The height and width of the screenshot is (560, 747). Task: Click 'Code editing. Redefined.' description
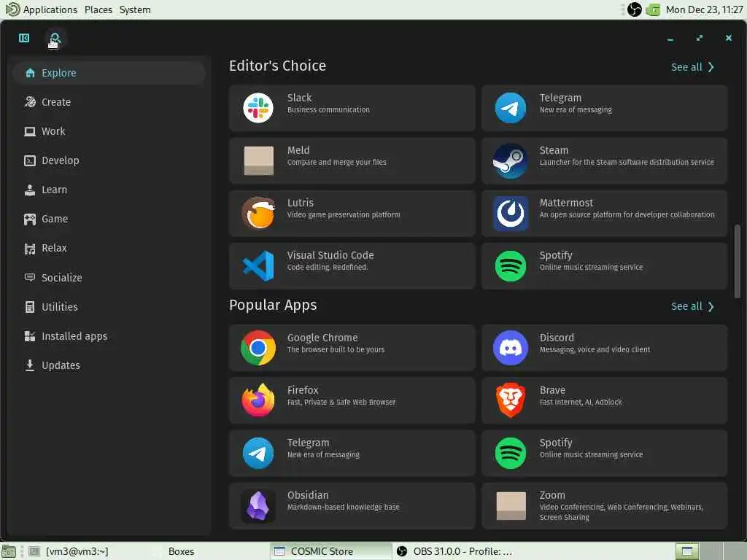point(328,267)
